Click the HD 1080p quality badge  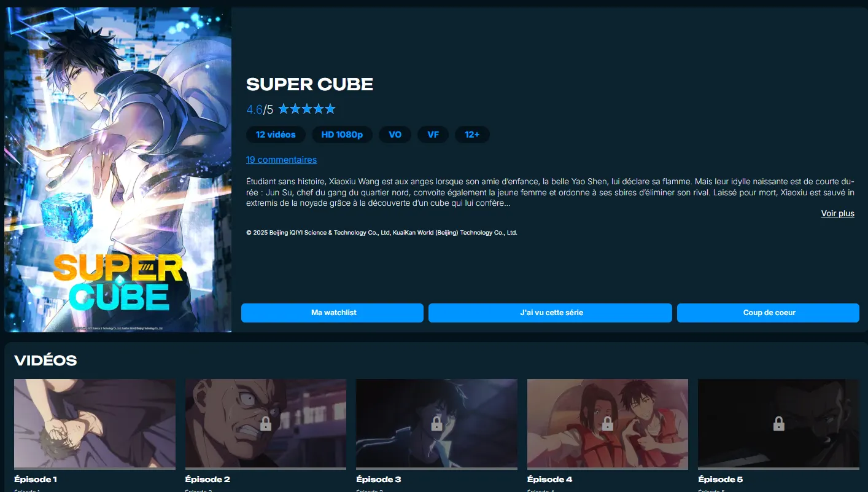click(x=342, y=135)
